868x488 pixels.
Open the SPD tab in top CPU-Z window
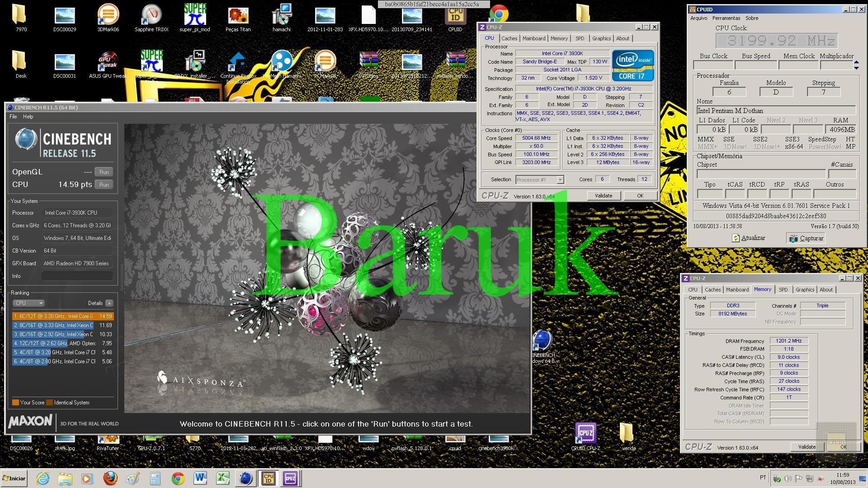pos(580,38)
